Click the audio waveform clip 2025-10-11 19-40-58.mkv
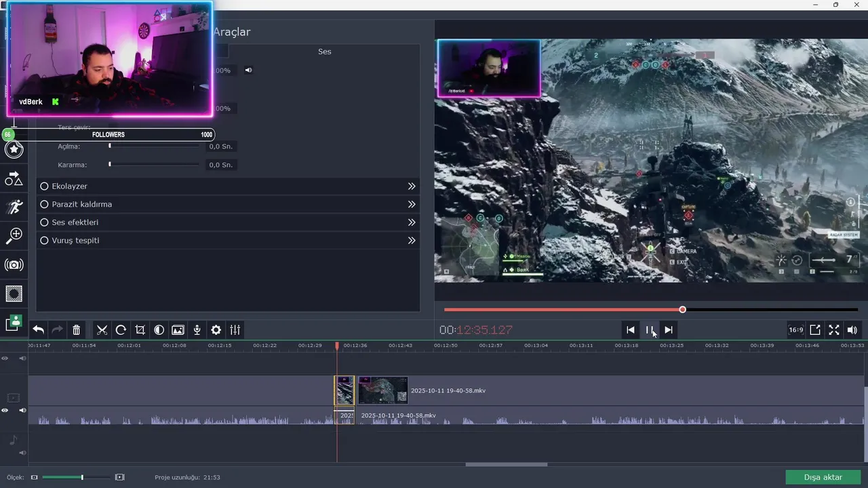868x488 pixels. click(x=398, y=415)
